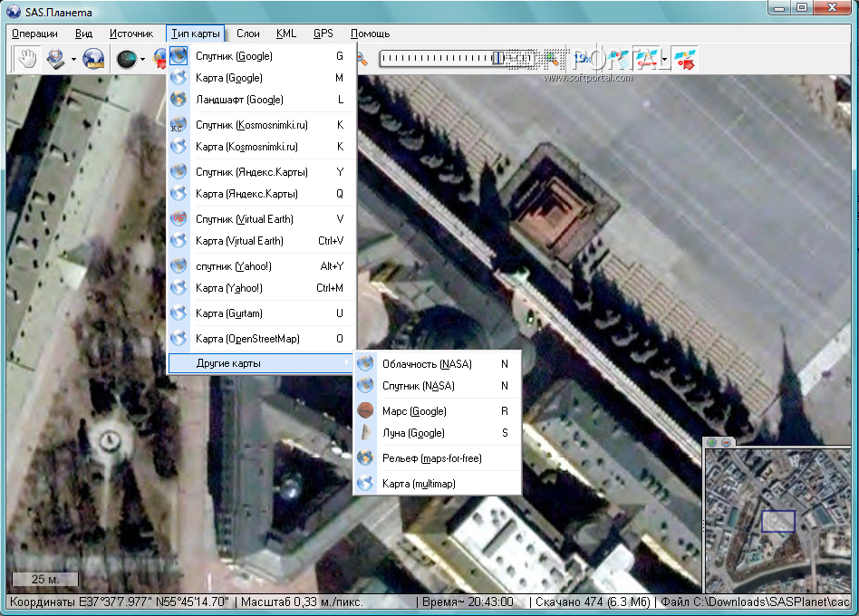The height and width of the screenshot is (616, 859).
Task: Switch to Спутник (Яндекс.Карты) map type
Action: click(246, 172)
